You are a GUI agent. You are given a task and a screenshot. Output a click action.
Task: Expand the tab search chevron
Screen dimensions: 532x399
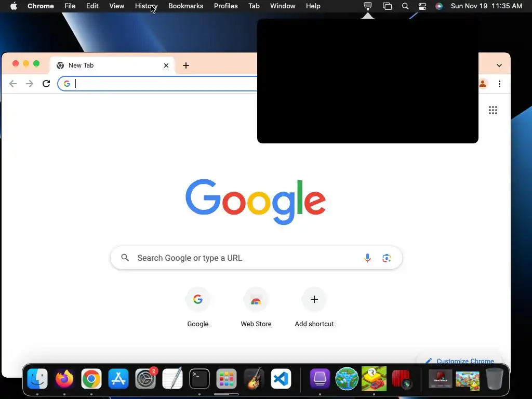(x=499, y=65)
